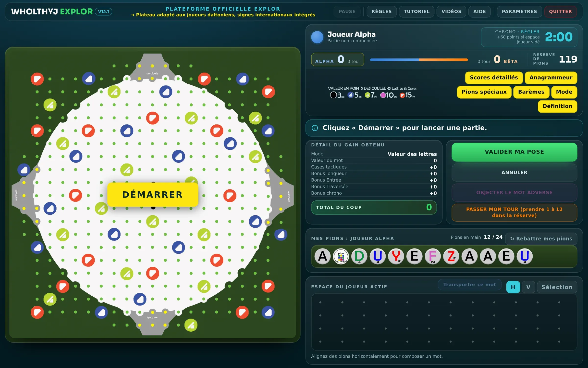Switch to vertical V alignment mode
The height and width of the screenshot is (368, 588).
(x=528, y=287)
